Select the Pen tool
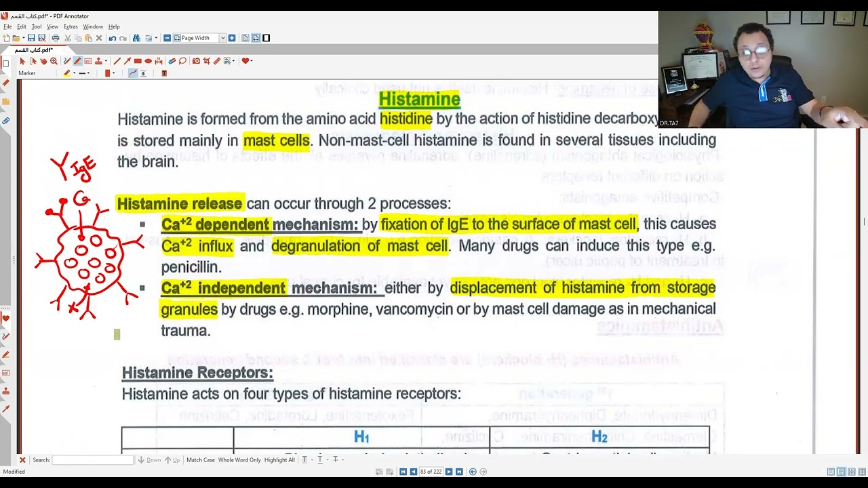The image size is (868, 488). (x=67, y=61)
